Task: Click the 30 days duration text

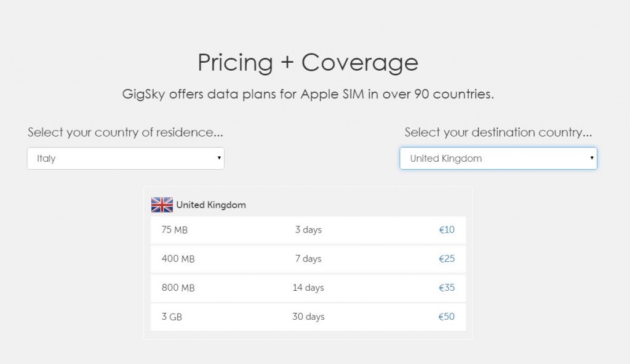Action: [x=308, y=317]
